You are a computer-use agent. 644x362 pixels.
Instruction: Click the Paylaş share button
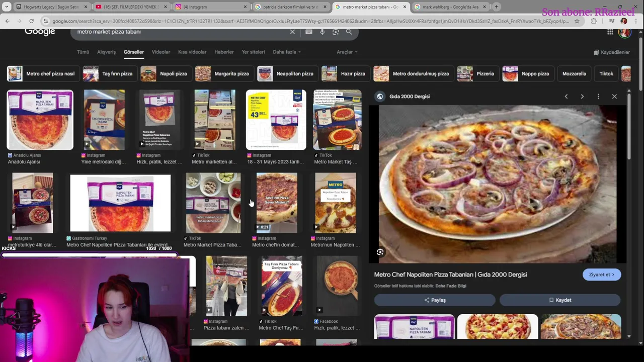[x=435, y=300]
